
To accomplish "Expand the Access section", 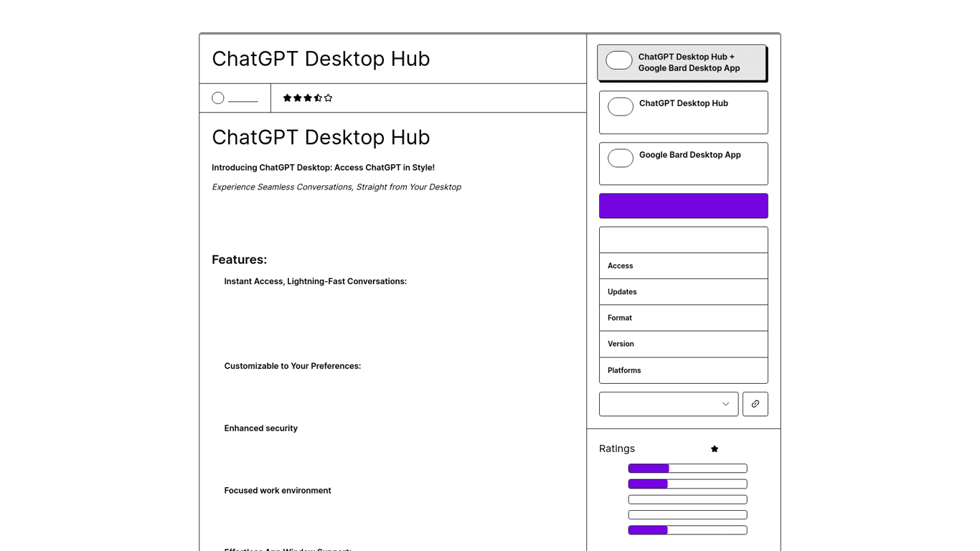I will 683,265.
